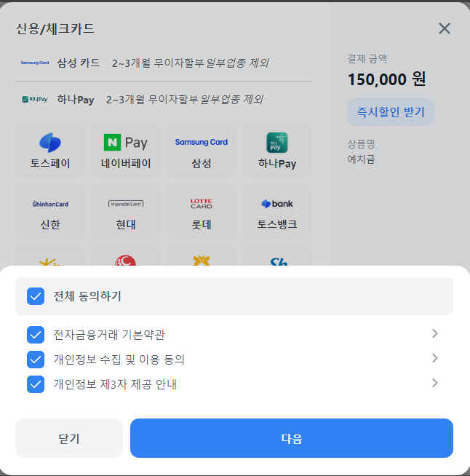
Task: Choose the Hyundai Card 현대 tile
Action: [x=126, y=212]
